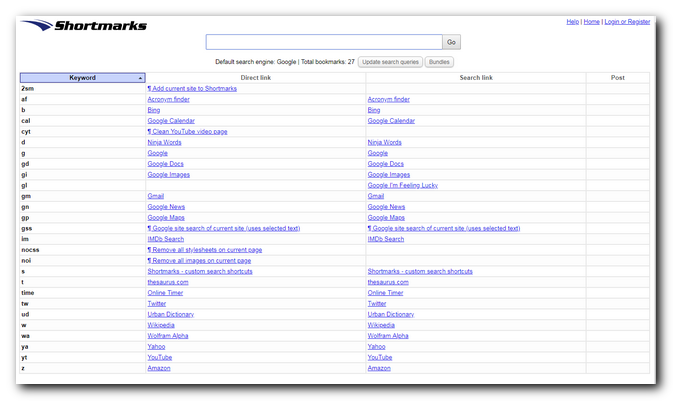Click the Post column header

pyautogui.click(x=618, y=78)
